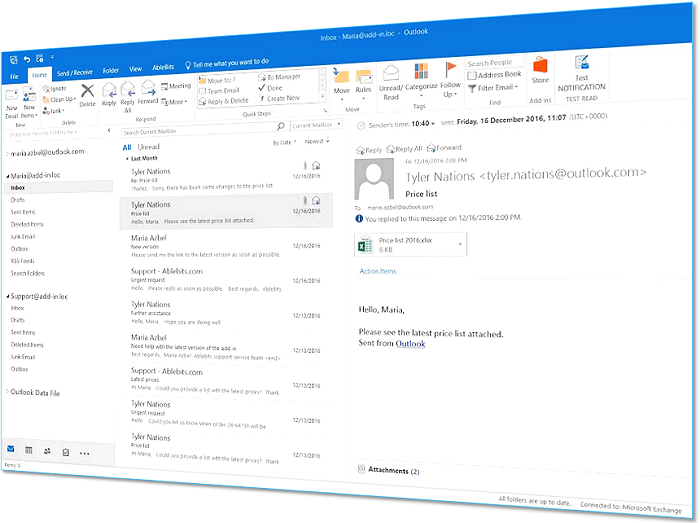The height and width of the screenshot is (523, 700).
Task: Switch to Mail view icon
Action: [x=11, y=449]
